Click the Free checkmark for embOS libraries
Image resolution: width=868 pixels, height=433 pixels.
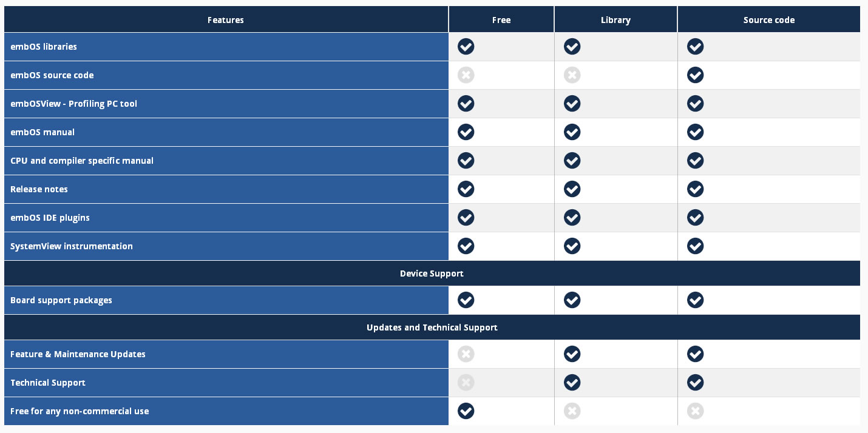point(466,47)
